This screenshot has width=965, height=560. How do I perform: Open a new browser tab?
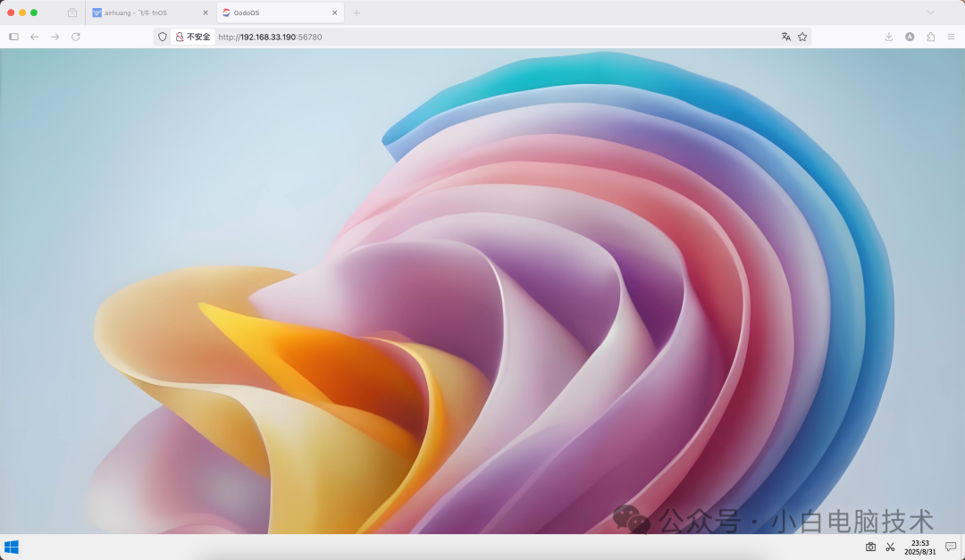click(x=357, y=13)
